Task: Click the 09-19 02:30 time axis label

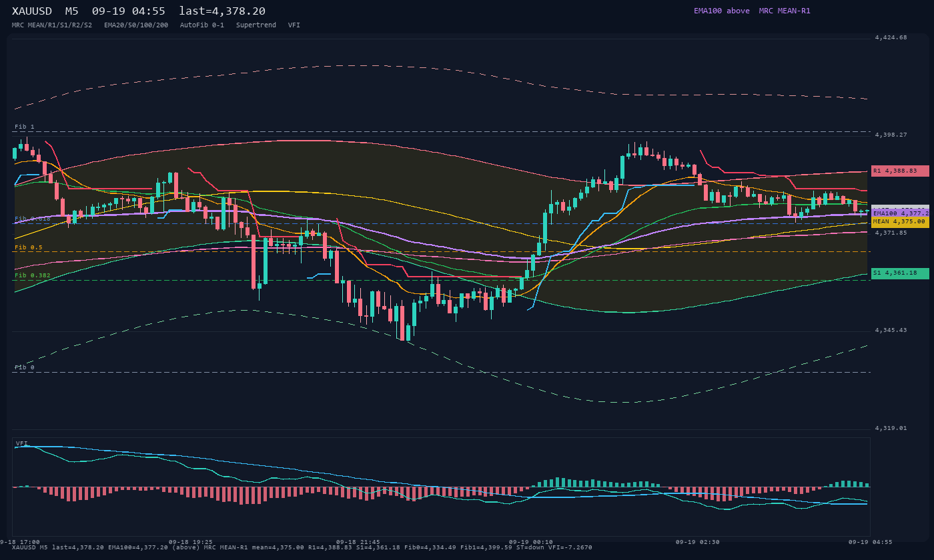Action: (x=698, y=542)
